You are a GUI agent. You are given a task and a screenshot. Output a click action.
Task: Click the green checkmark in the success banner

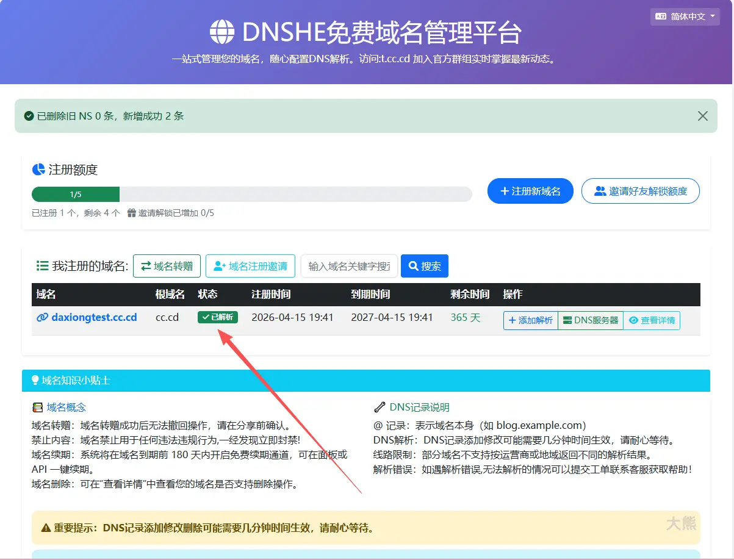30,115
